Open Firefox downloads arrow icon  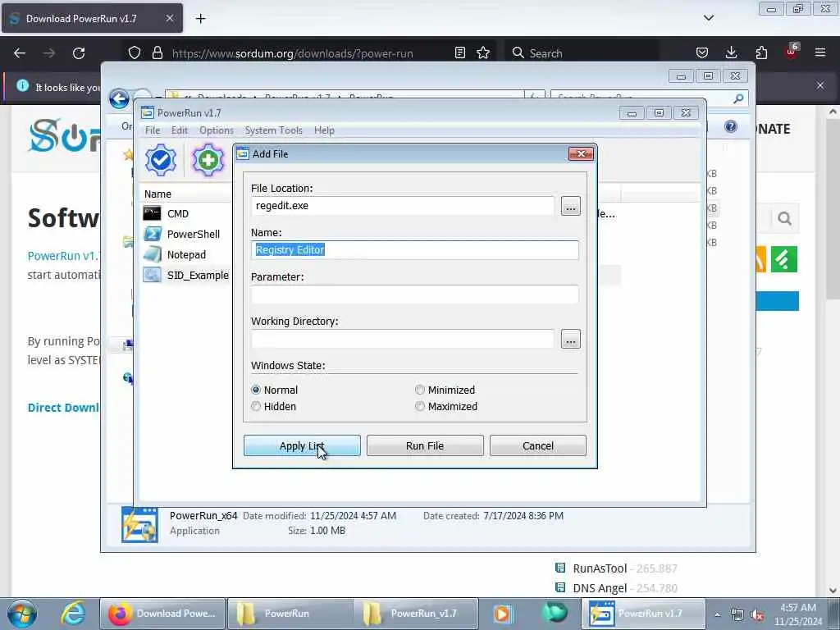[x=731, y=53]
